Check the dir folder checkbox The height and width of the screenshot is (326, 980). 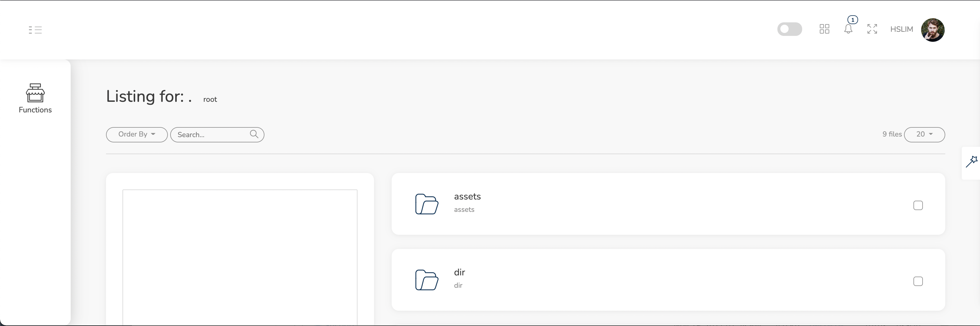point(918,281)
